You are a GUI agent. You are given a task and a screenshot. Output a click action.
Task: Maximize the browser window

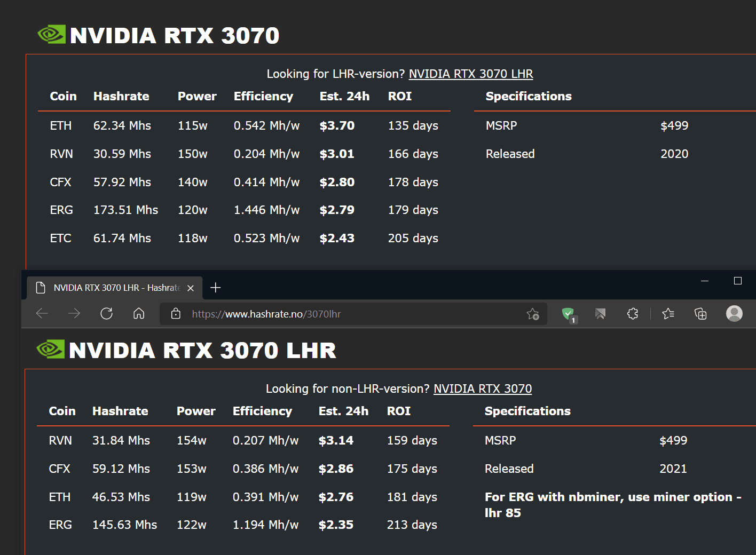click(738, 281)
